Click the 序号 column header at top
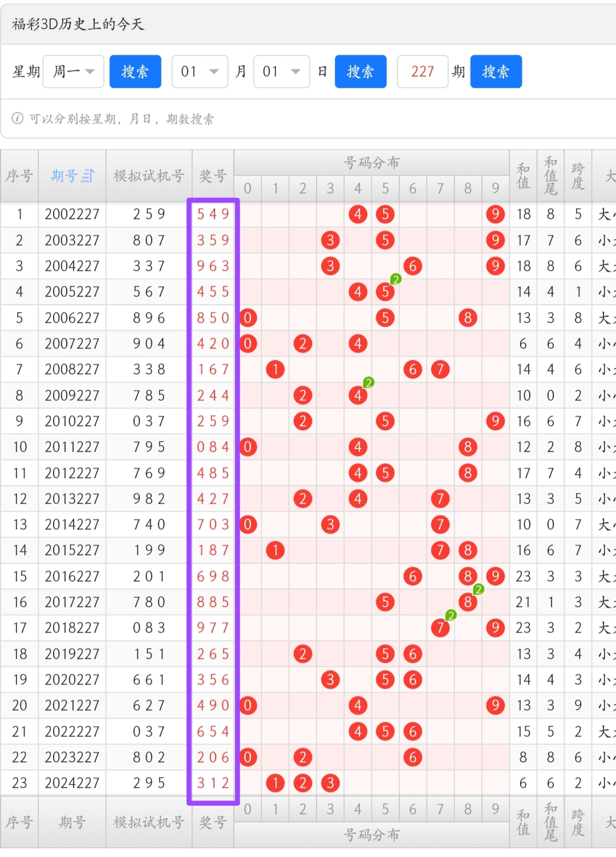 pyautogui.click(x=19, y=176)
